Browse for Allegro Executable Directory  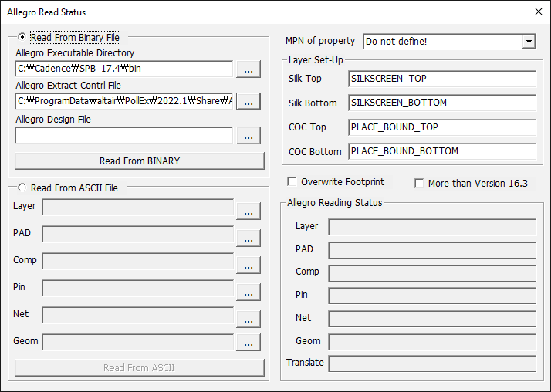(x=248, y=69)
